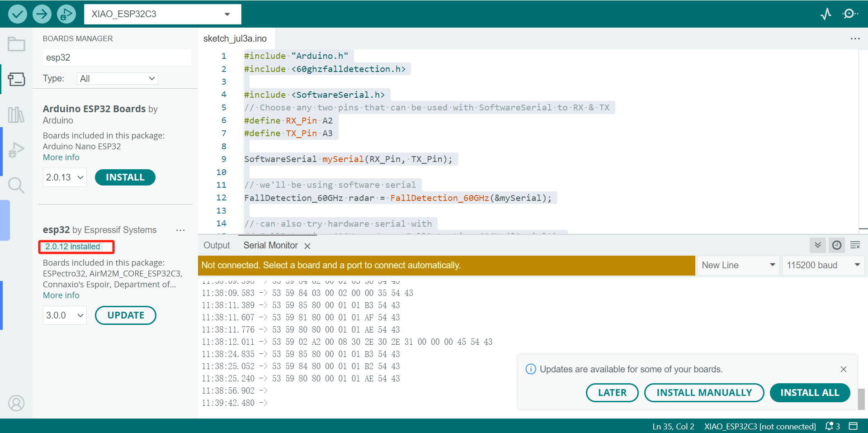Close the Serial Monitor tab
The width and height of the screenshot is (868, 433).
pyautogui.click(x=307, y=246)
